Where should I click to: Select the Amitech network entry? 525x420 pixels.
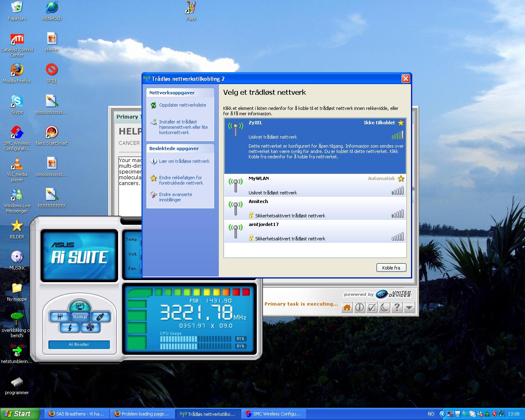pyautogui.click(x=315, y=208)
